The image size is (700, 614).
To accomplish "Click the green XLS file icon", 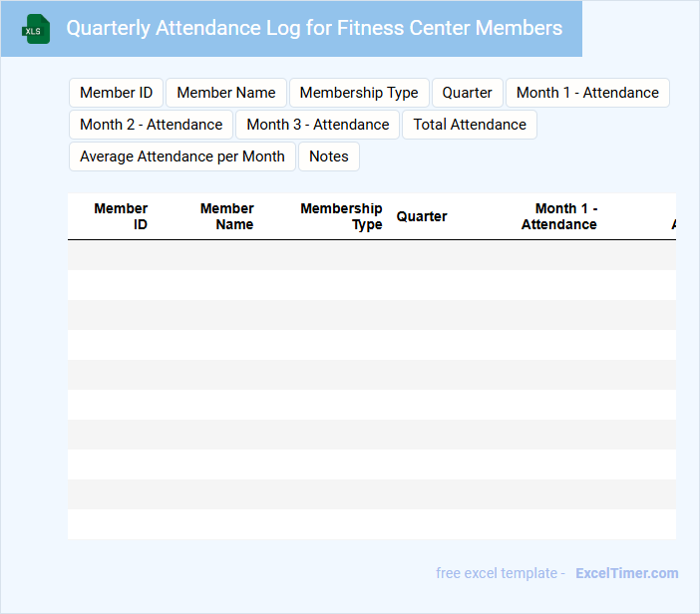I will (36, 29).
